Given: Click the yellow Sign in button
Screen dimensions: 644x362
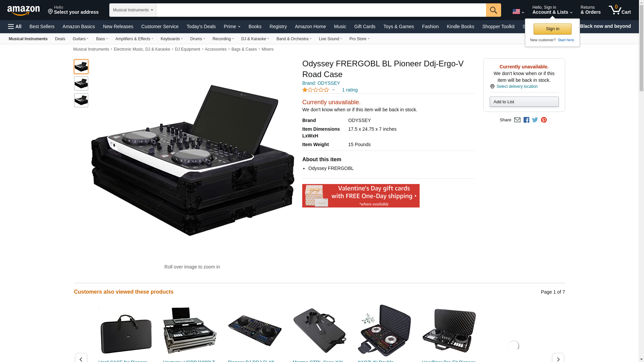Looking at the screenshot, I should pyautogui.click(x=552, y=29).
